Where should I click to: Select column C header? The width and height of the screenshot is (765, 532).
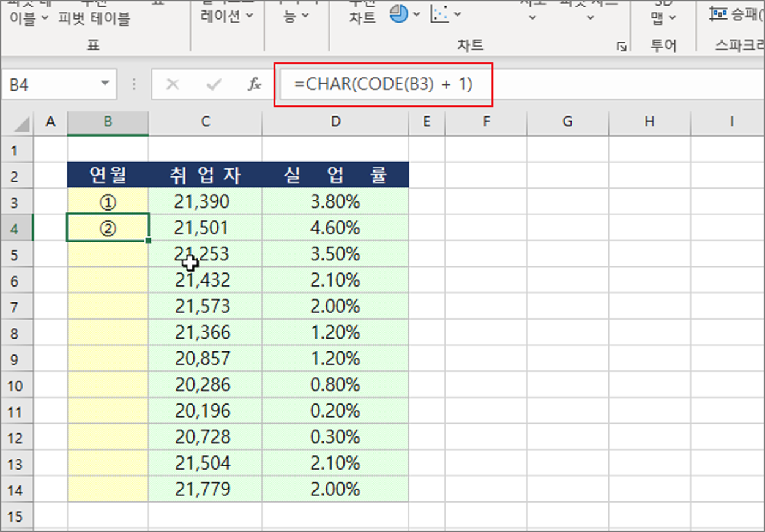pos(205,122)
